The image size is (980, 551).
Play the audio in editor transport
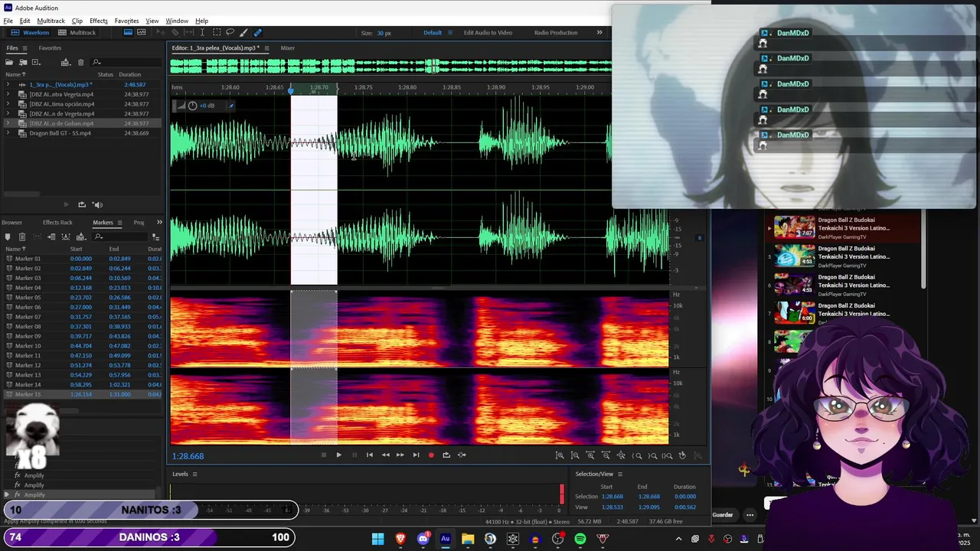click(x=339, y=455)
